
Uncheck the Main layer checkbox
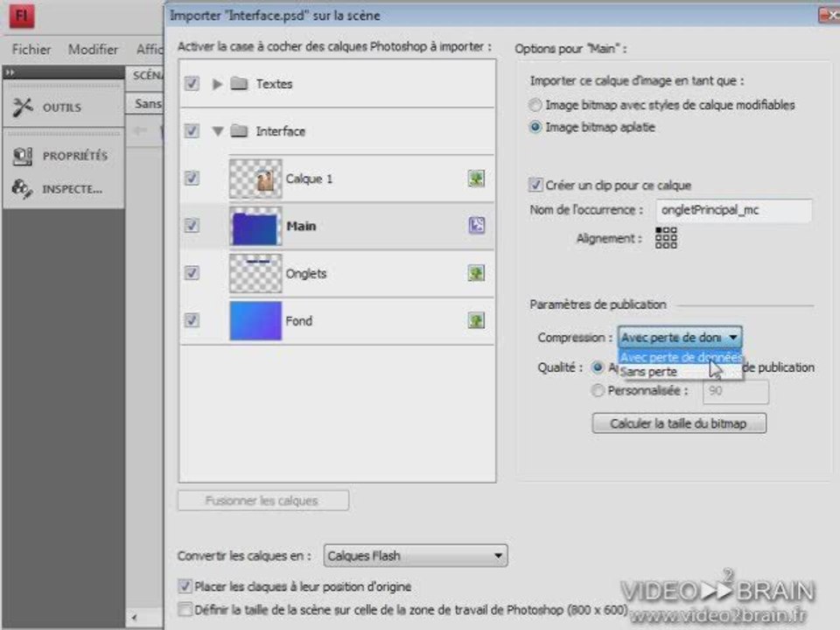click(x=192, y=225)
